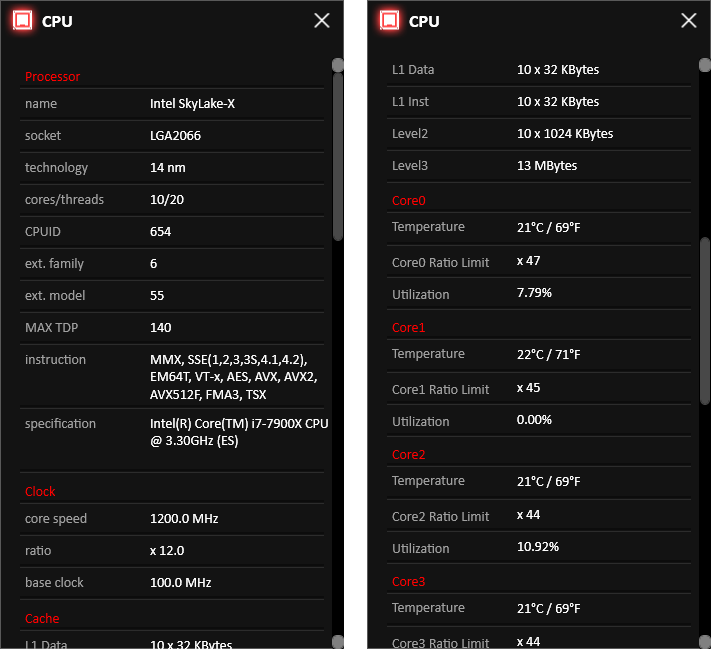Click the MAX TDP row label

(x=51, y=327)
